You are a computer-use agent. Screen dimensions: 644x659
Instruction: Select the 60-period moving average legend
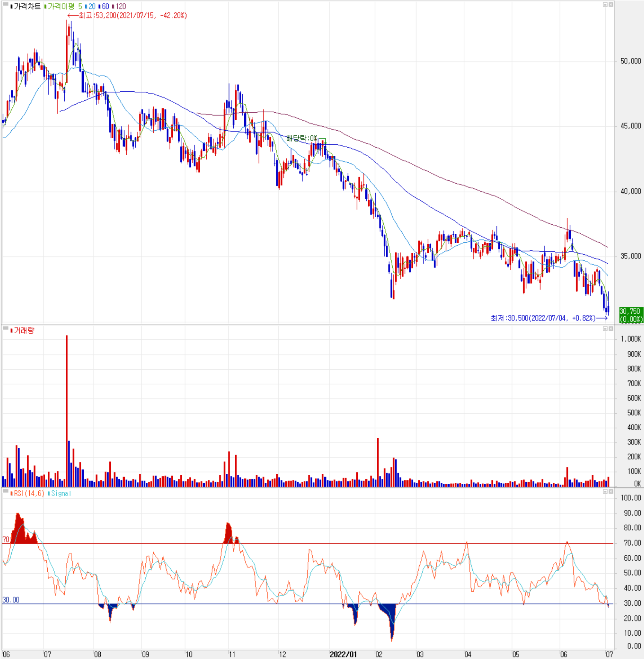click(x=104, y=6)
